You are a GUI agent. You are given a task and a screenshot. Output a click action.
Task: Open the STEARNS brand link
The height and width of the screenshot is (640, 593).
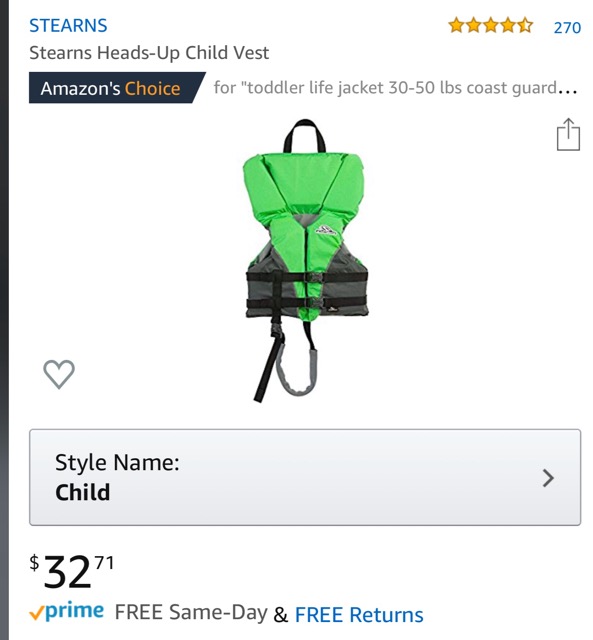(x=68, y=25)
